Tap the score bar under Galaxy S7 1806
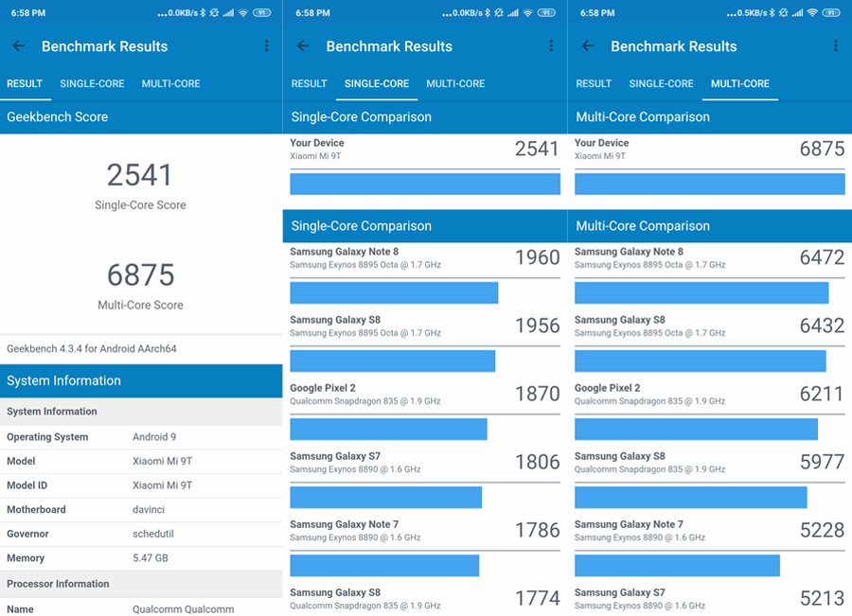Viewport: 852px width, 616px height. coord(386,497)
